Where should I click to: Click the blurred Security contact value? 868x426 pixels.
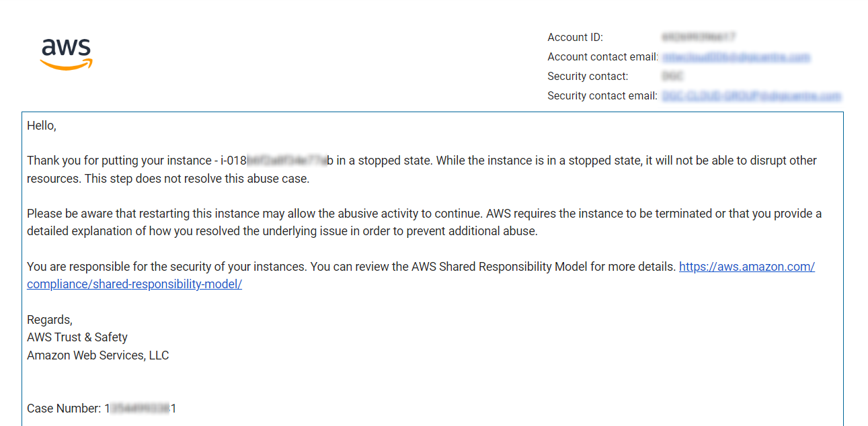click(x=672, y=77)
